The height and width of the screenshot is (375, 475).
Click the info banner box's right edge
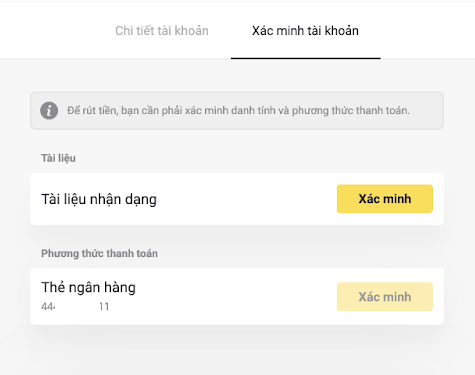(x=443, y=110)
